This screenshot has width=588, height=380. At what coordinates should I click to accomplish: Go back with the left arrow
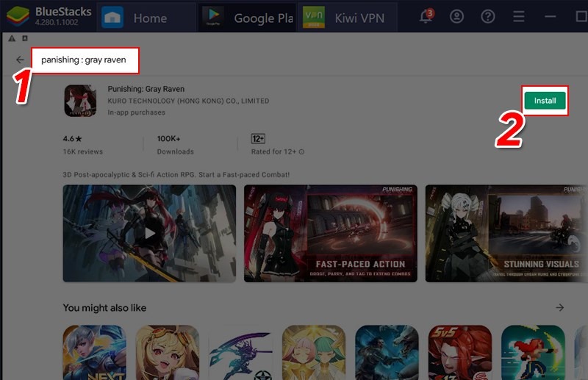tap(20, 60)
